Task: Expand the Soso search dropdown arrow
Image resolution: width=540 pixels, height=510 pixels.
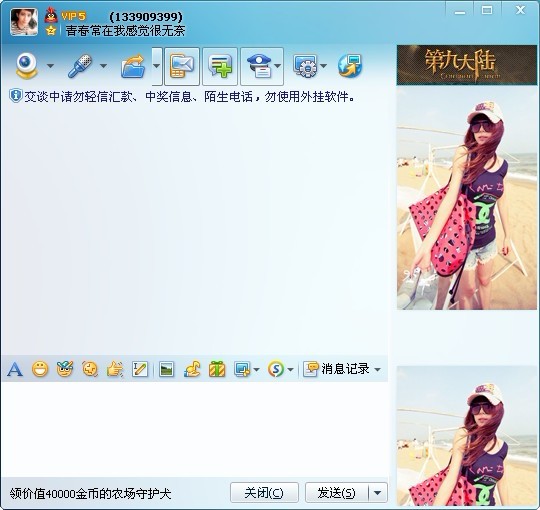Action: (290, 370)
